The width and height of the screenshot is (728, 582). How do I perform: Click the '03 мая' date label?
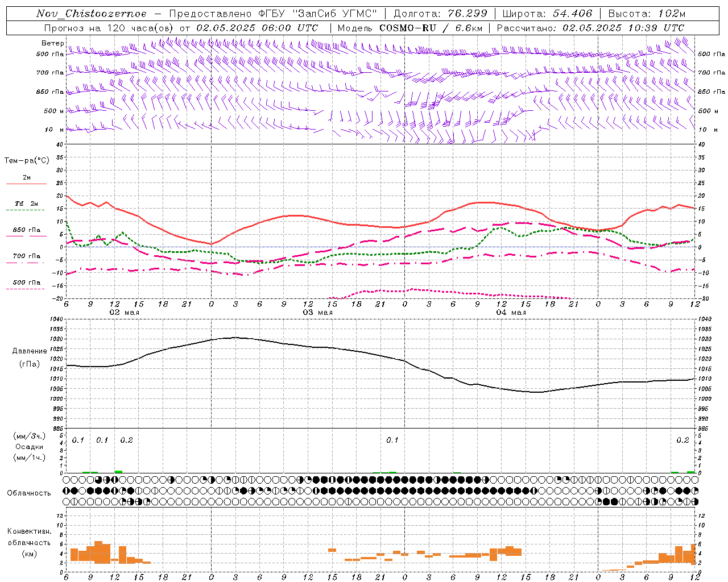[317, 313]
